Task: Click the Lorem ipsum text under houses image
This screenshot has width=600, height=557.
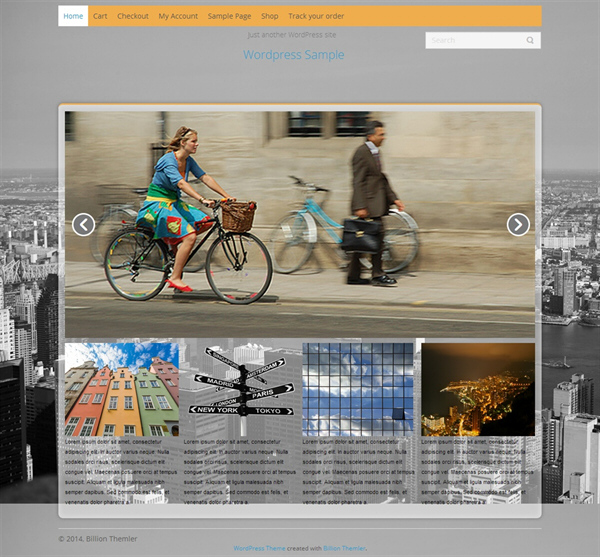Action: tap(121, 470)
